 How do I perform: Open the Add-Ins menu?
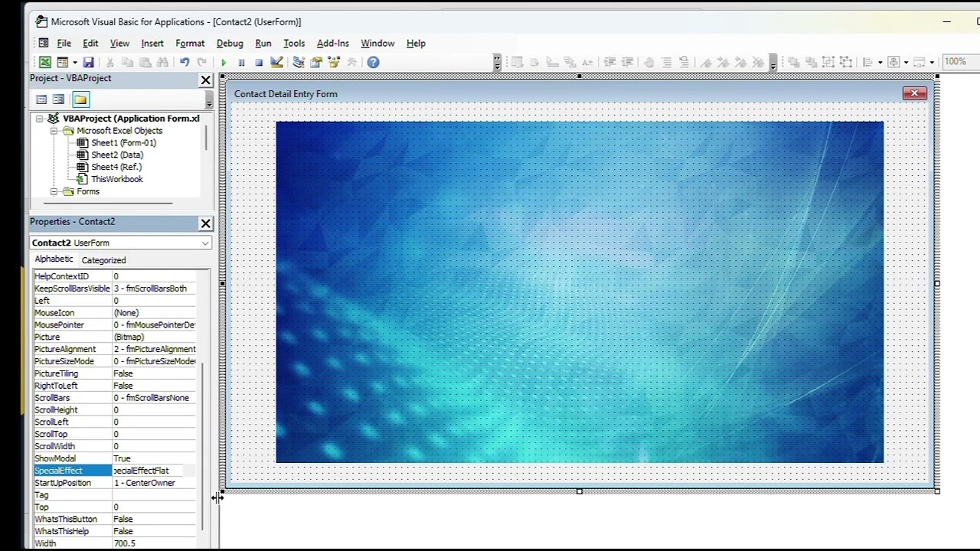(333, 44)
